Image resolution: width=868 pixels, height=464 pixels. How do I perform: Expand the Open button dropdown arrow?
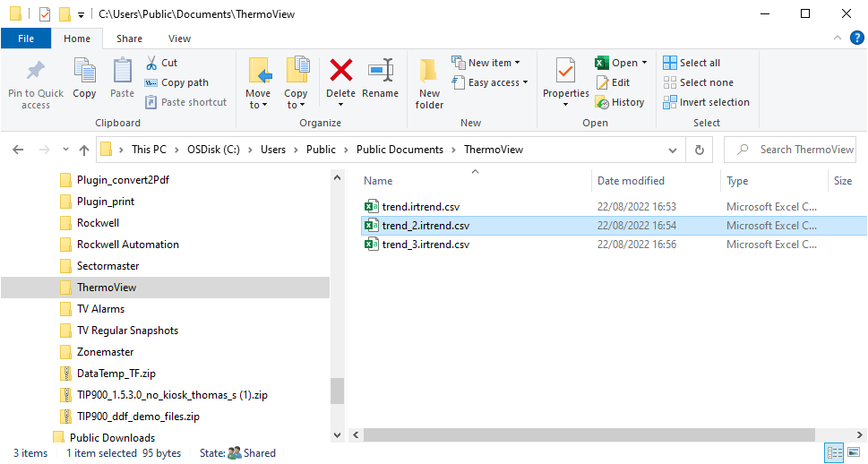[644, 63]
